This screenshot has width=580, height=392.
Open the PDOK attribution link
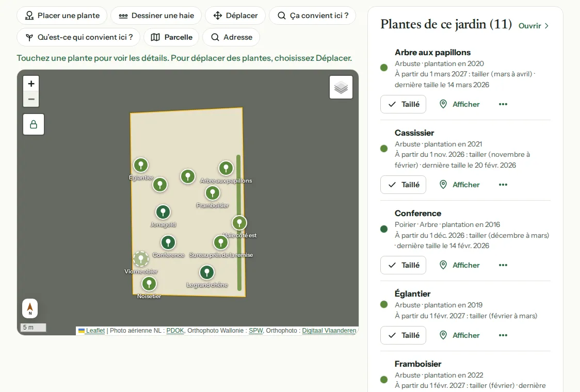(175, 331)
